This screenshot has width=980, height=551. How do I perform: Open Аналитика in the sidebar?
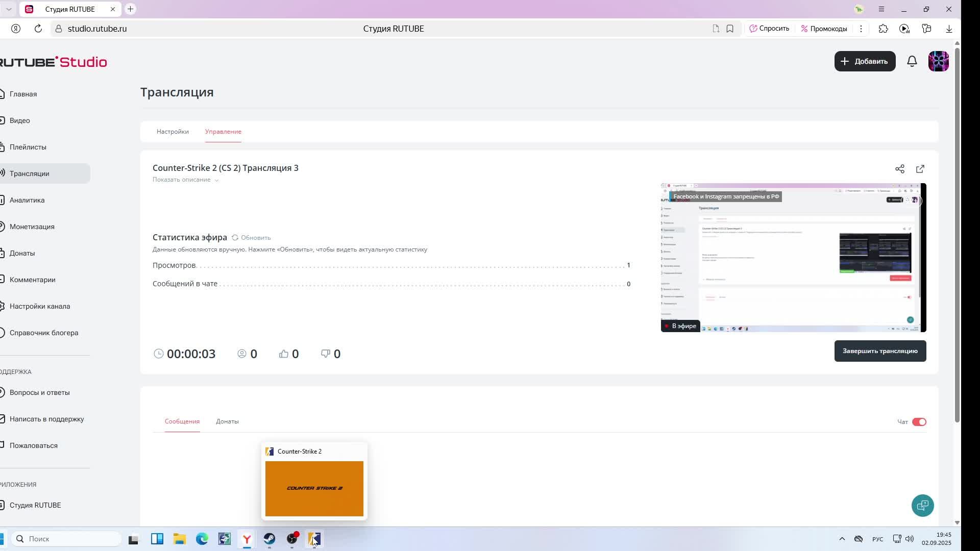pyautogui.click(x=27, y=200)
